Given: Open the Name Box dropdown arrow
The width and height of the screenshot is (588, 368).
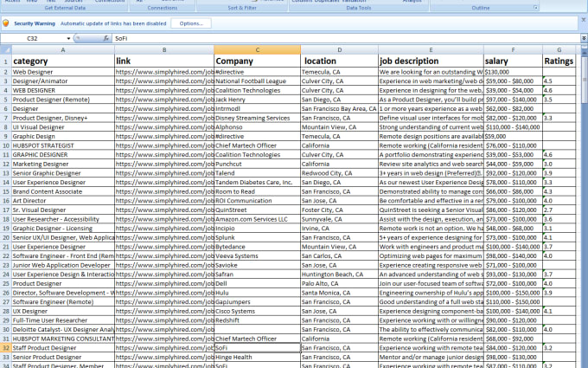Looking at the screenshot, I should click(68, 38).
